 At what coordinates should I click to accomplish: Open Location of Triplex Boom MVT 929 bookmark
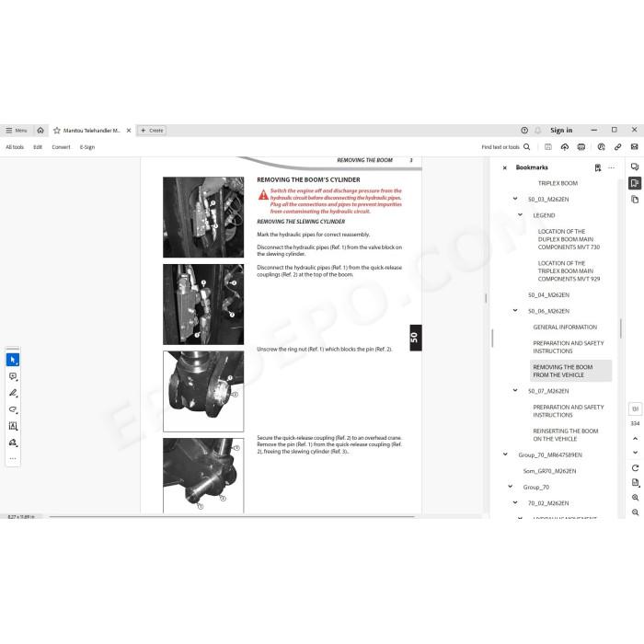coord(569,271)
